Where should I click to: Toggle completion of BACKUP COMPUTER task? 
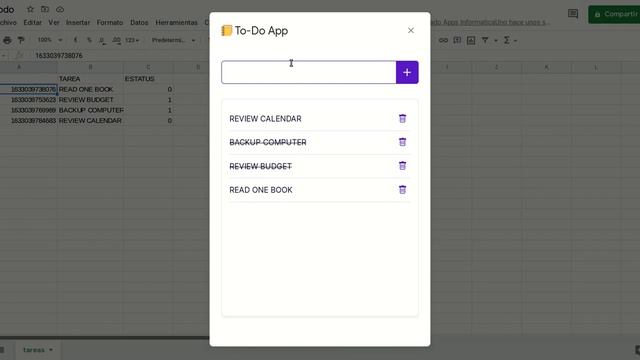(268, 142)
